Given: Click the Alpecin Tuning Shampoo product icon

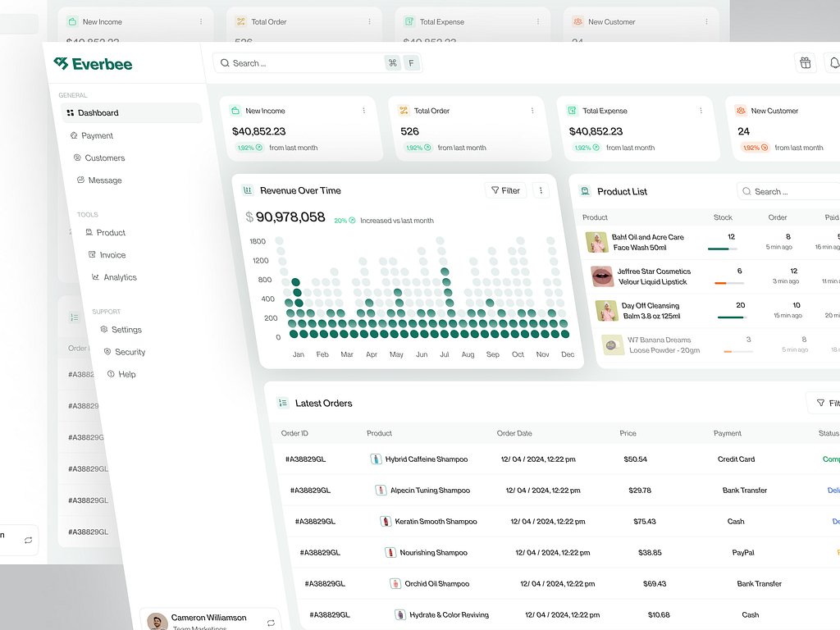Looking at the screenshot, I should point(381,491).
